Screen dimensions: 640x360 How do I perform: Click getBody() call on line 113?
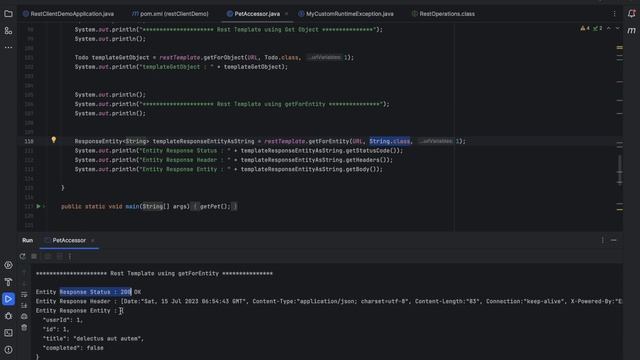point(360,169)
